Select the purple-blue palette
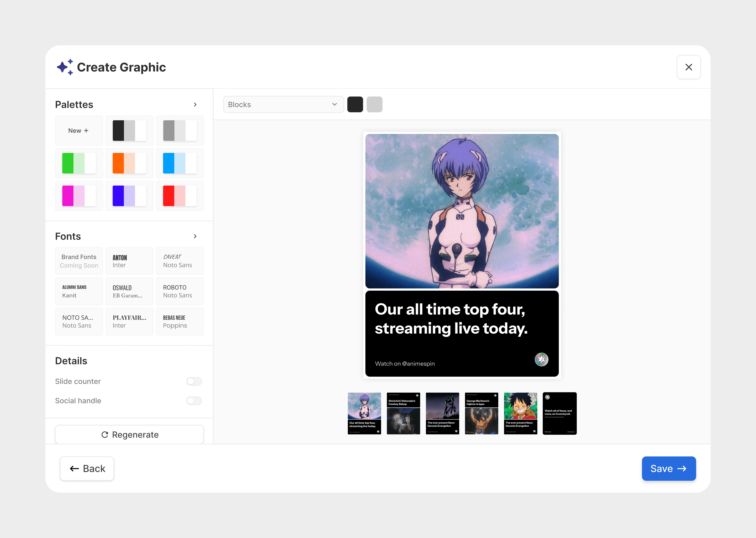The height and width of the screenshot is (538, 756). (129, 196)
